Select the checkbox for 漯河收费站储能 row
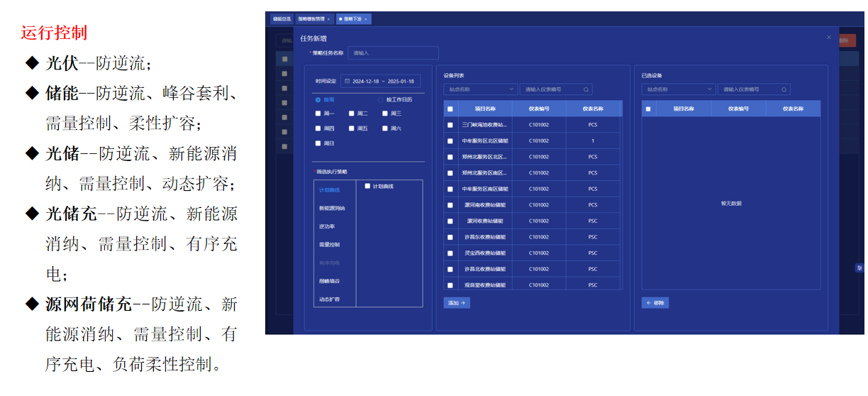 click(x=450, y=221)
